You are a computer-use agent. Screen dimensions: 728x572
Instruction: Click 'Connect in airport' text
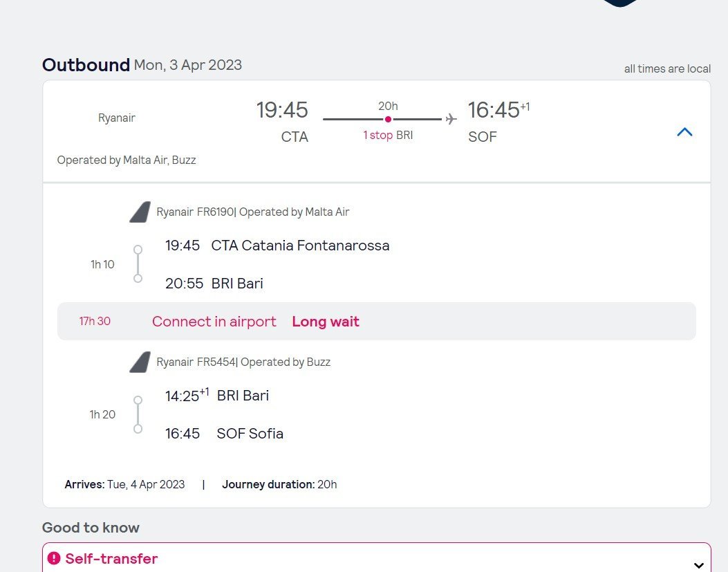(x=214, y=322)
